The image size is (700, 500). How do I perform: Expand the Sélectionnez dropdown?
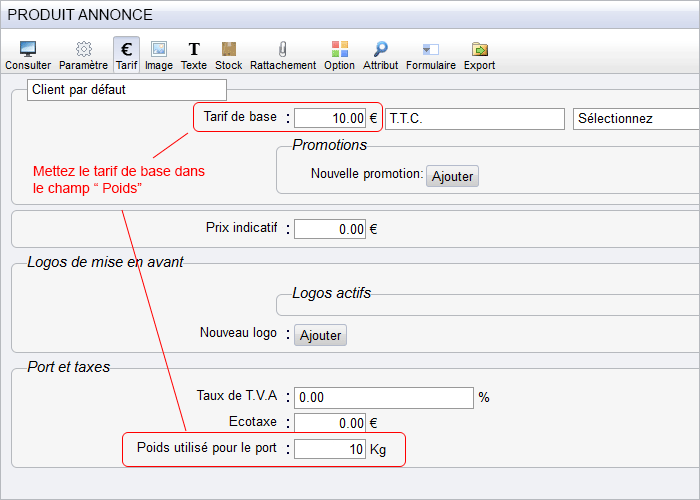click(x=636, y=119)
